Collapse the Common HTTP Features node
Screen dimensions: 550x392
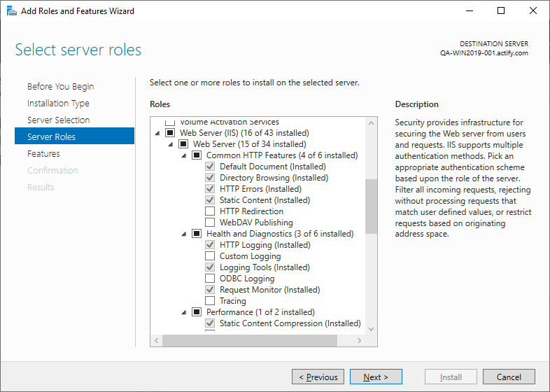pos(184,155)
